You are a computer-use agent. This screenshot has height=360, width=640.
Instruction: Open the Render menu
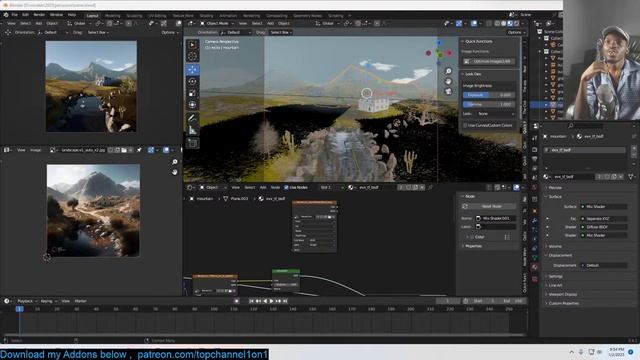click(39, 15)
